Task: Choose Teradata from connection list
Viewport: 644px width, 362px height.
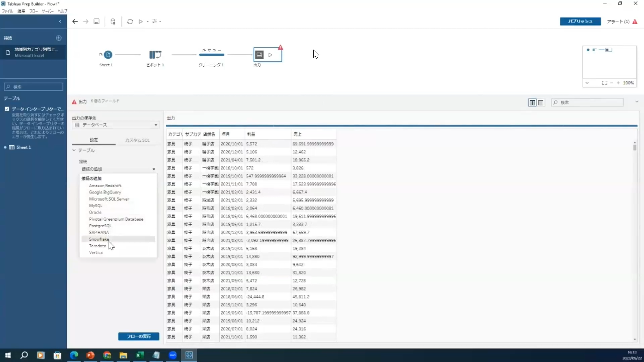Action: 97,246
